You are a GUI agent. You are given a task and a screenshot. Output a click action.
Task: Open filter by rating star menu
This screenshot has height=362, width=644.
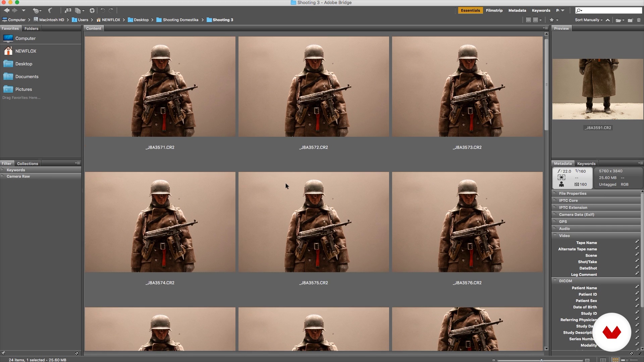[x=553, y=20]
